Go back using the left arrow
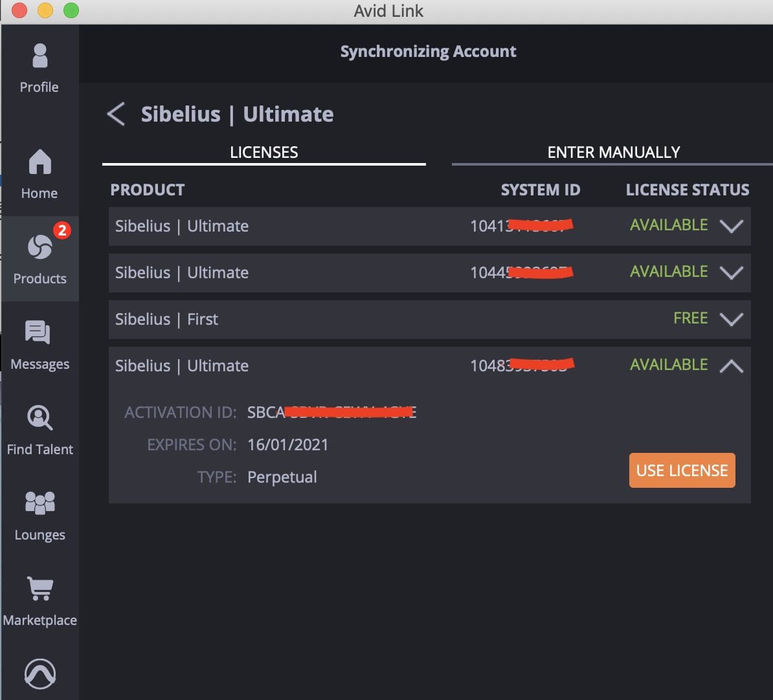The height and width of the screenshot is (700, 773). coord(116,115)
